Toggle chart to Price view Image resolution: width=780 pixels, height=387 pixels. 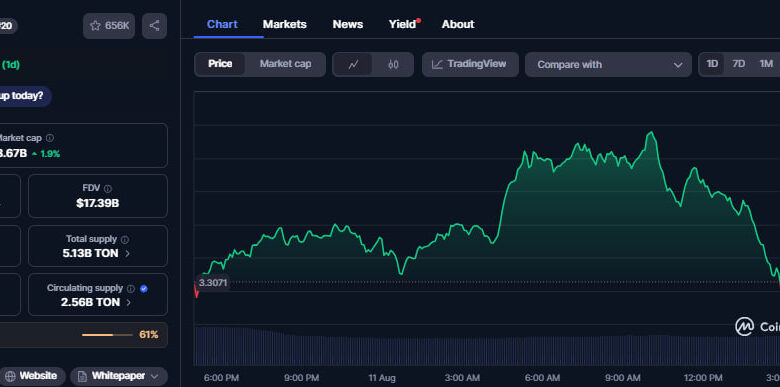pos(220,64)
